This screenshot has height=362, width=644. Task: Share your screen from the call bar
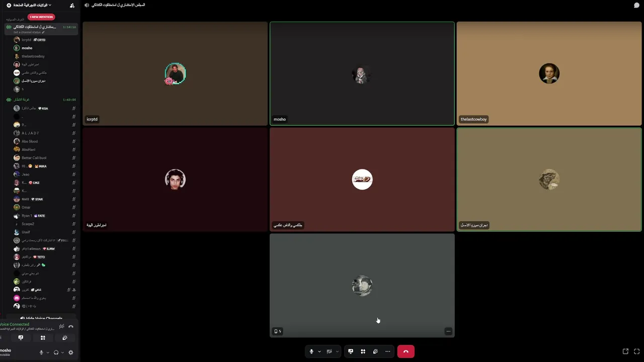coord(351,351)
